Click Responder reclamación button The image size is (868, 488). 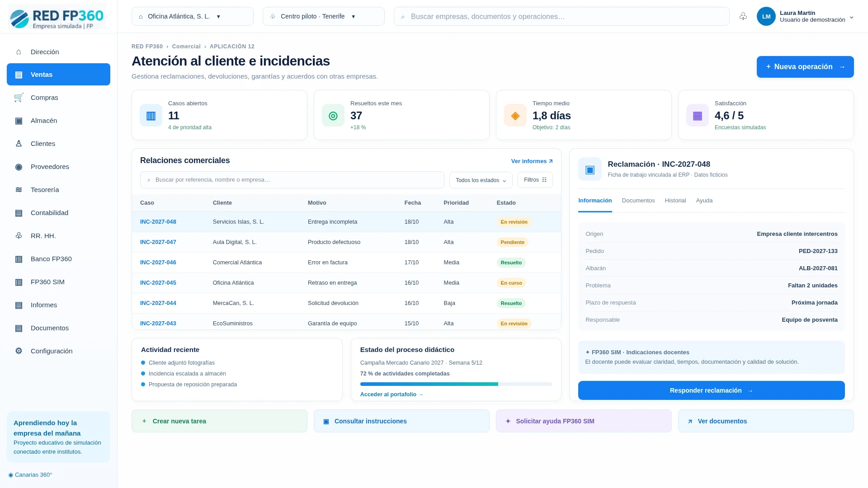coord(712,390)
